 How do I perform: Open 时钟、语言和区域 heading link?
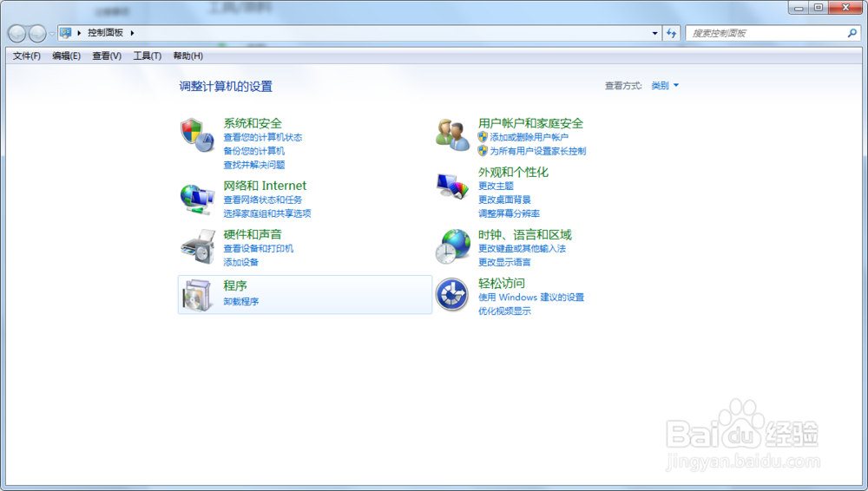point(525,234)
